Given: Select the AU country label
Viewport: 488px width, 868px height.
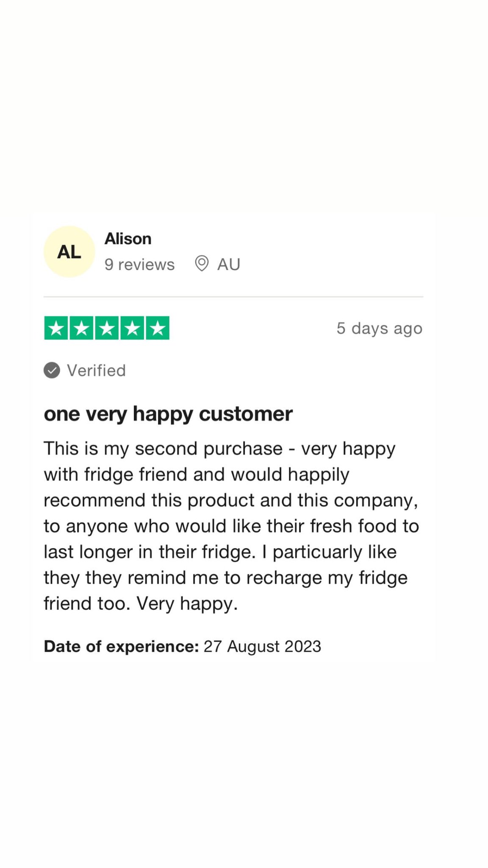Looking at the screenshot, I should (229, 264).
